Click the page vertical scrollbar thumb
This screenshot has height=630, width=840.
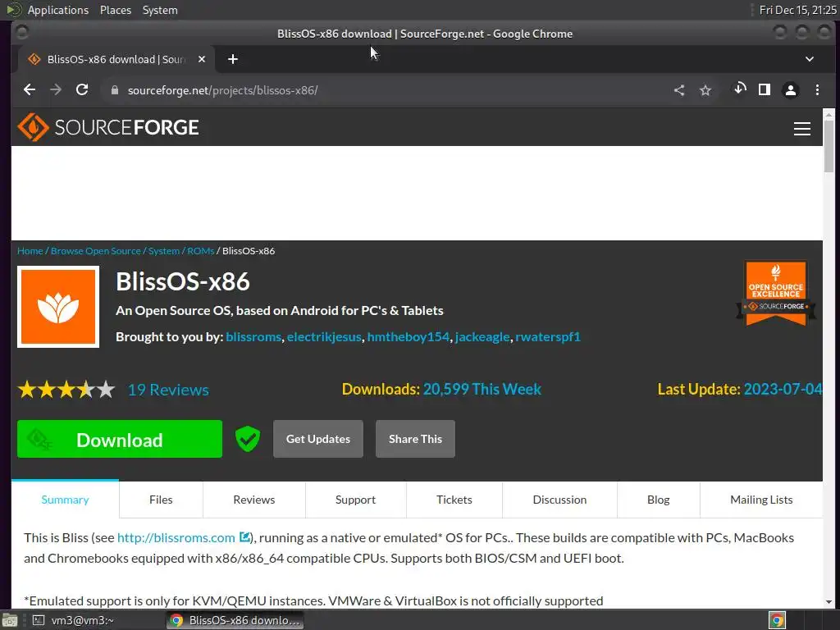[829, 146]
